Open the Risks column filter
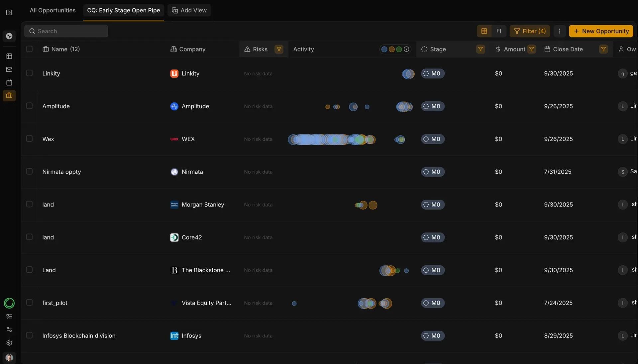This screenshot has height=364, width=638. click(x=279, y=49)
